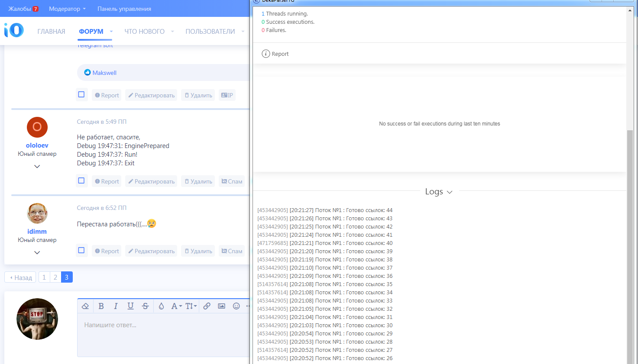Screen dimensions: 638x364
Task: Check the select box on idimm's post
Action: tap(81, 251)
